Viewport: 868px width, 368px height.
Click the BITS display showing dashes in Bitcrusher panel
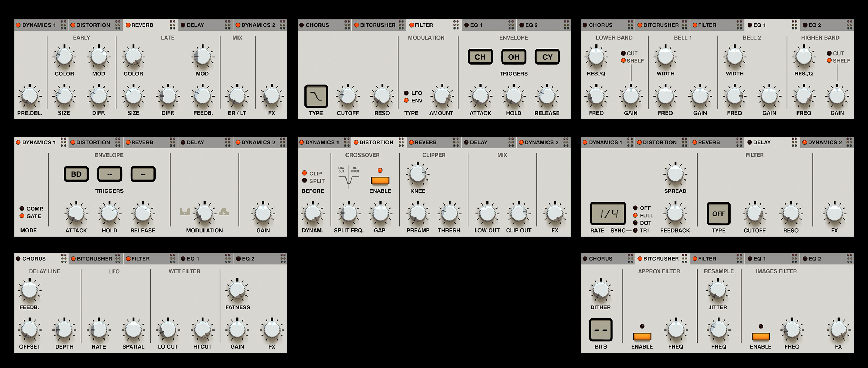(601, 330)
